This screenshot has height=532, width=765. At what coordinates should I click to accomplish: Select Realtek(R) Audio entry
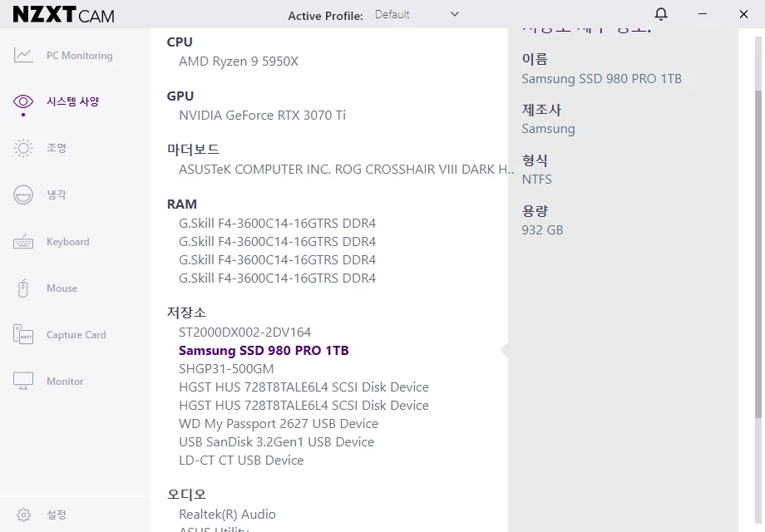[x=227, y=515]
